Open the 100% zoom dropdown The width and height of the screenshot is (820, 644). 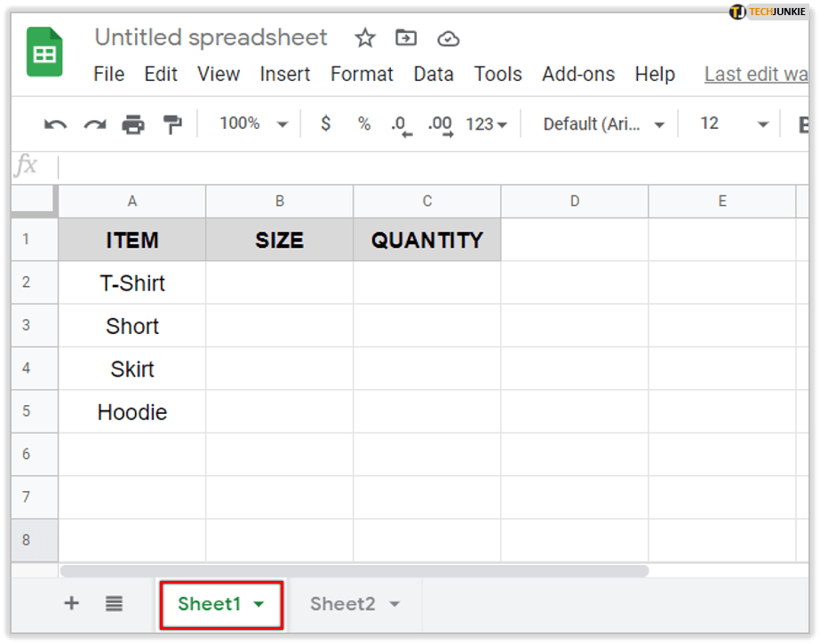[x=254, y=124]
